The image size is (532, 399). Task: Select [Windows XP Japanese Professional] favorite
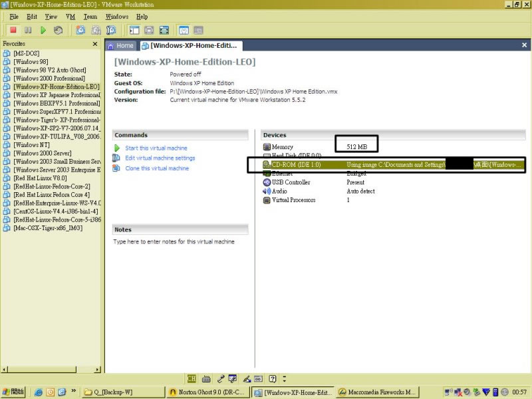point(57,95)
